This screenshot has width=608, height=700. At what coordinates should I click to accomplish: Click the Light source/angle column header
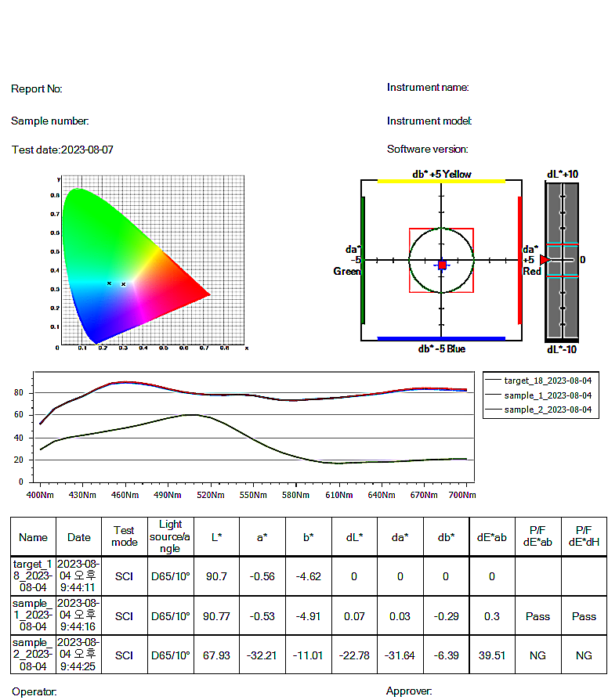click(170, 536)
